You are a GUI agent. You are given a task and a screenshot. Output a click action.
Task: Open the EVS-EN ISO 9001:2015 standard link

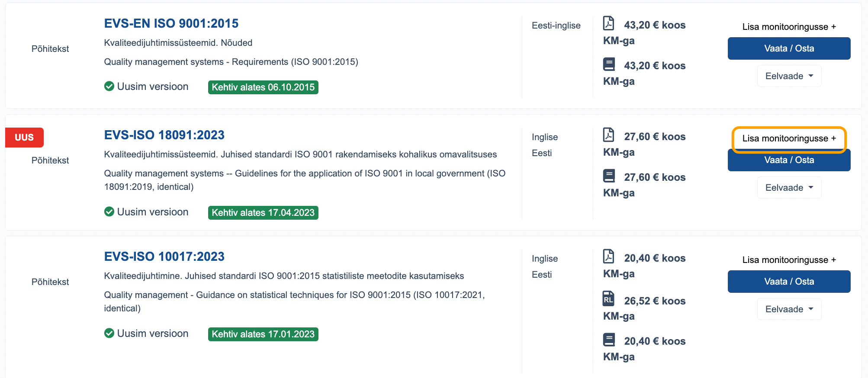[x=171, y=23]
